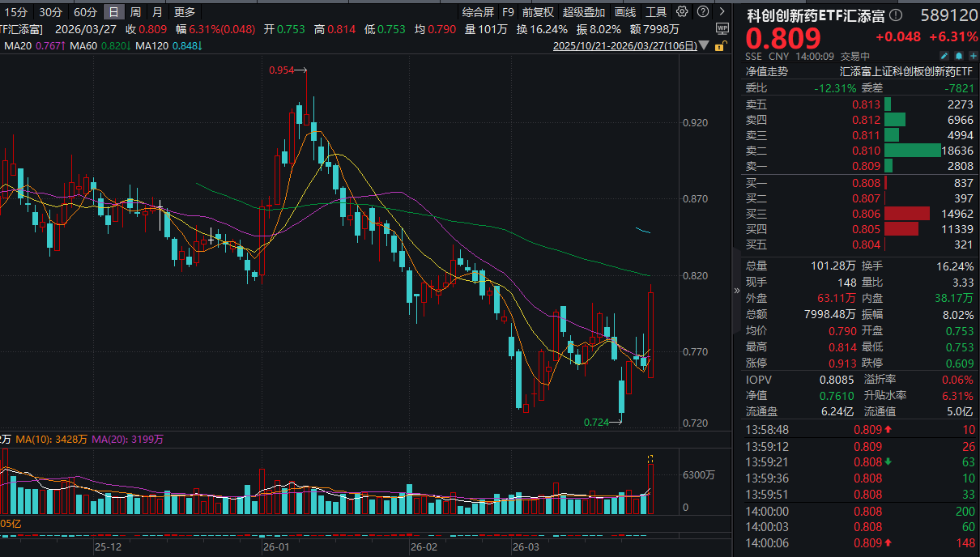The image size is (980, 557).
Task: Expand toolbar with right arrow icon
Action: click(x=721, y=12)
